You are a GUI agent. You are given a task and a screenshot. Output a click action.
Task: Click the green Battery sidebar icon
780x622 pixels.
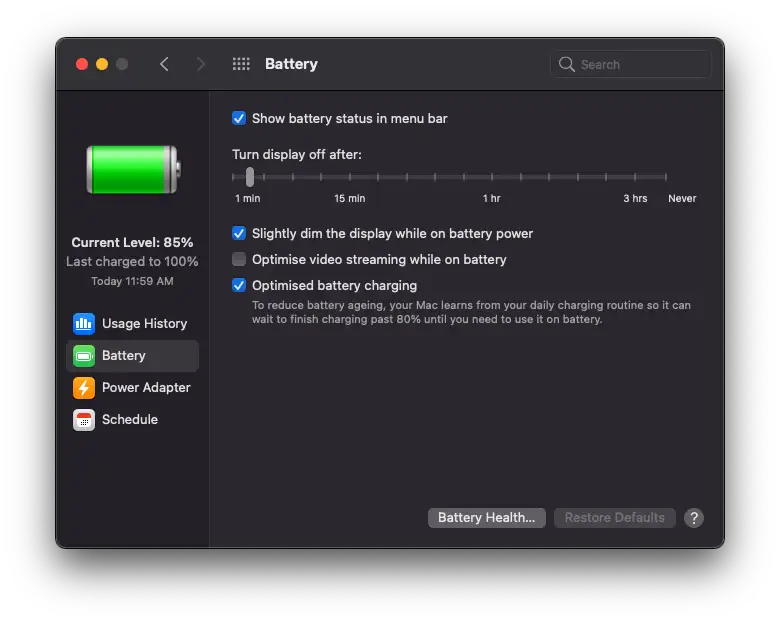click(x=84, y=356)
